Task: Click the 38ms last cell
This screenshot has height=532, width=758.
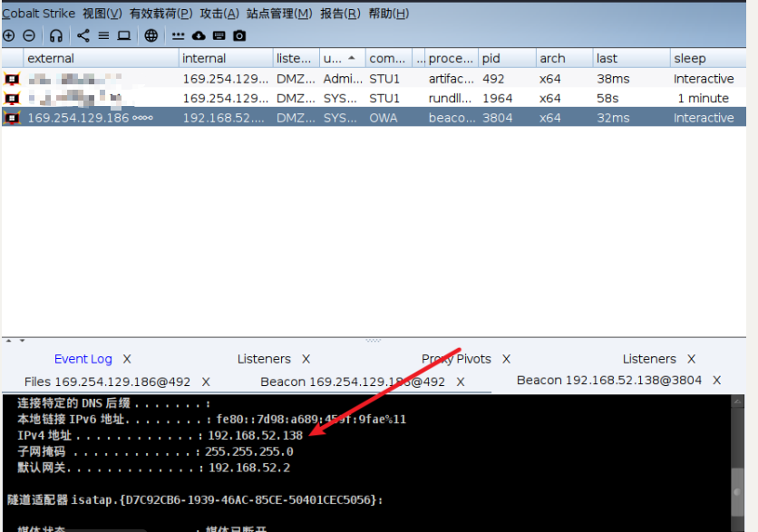Action: pyautogui.click(x=631, y=79)
